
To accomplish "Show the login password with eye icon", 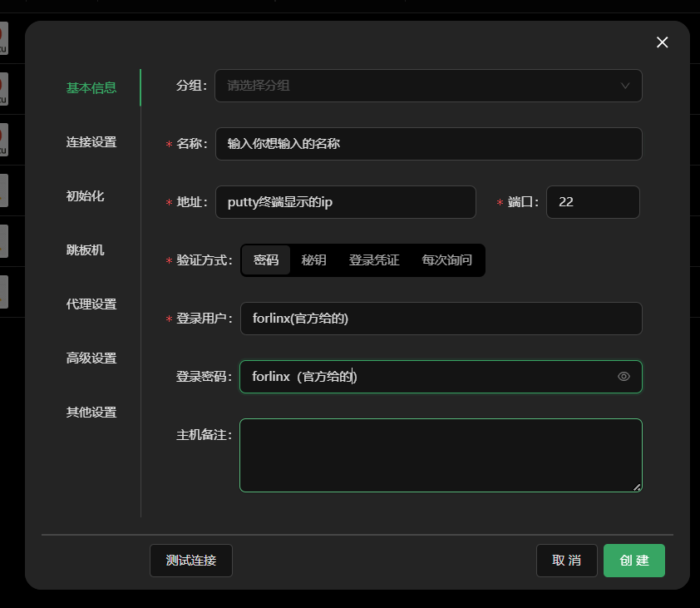I will click(x=624, y=377).
